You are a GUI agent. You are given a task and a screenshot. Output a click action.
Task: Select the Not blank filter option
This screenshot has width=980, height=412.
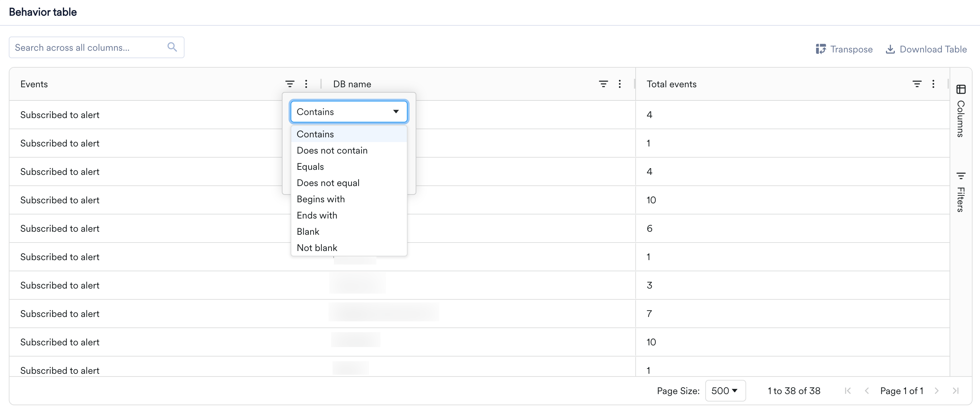click(349, 248)
